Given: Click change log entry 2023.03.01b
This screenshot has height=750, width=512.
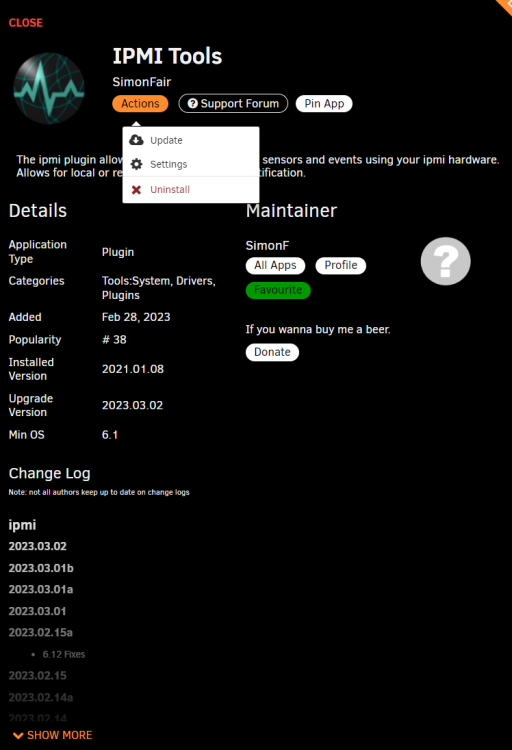Looking at the screenshot, I should click(41, 568).
